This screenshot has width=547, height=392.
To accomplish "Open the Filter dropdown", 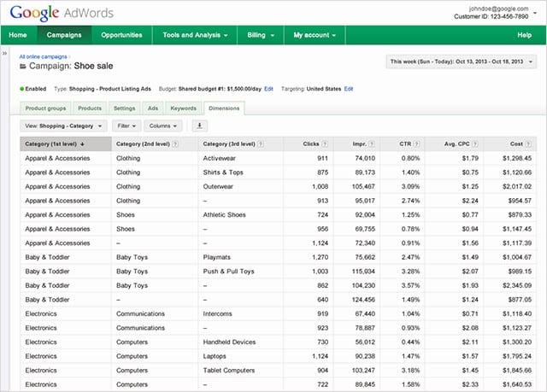I will coord(126,126).
